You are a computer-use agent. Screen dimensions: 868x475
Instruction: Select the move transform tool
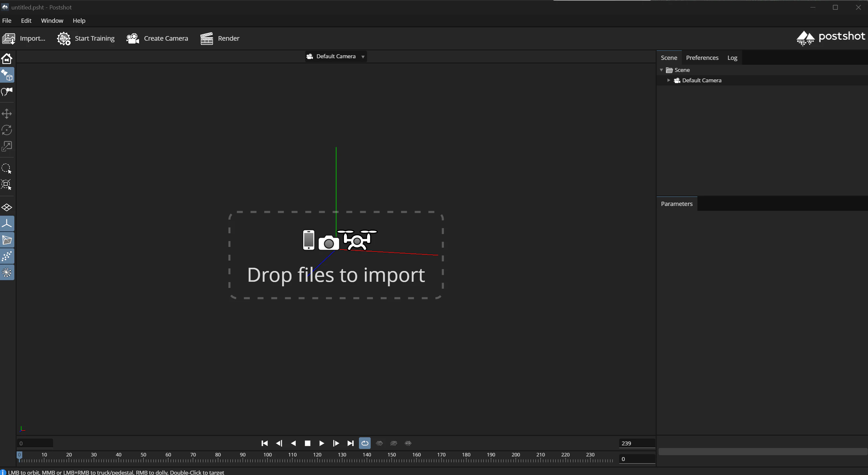click(7, 114)
